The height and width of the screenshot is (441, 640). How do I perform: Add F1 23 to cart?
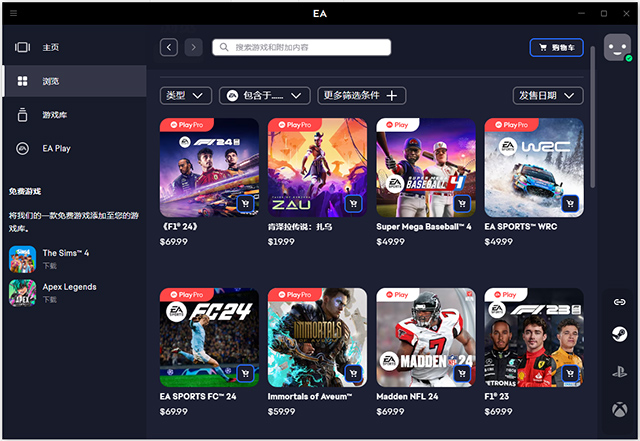(570, 374)
